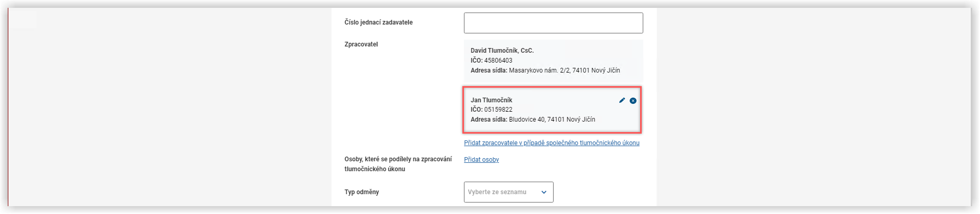Click the 'Číslo jednací zadavatele' label

click(378, 22)
